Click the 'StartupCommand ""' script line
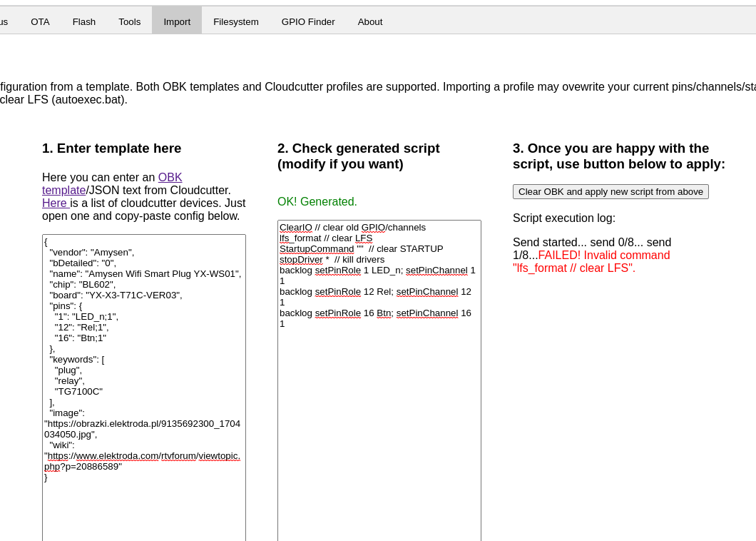The height and width of the screenshot is (541, 756). tap(361, 249)
